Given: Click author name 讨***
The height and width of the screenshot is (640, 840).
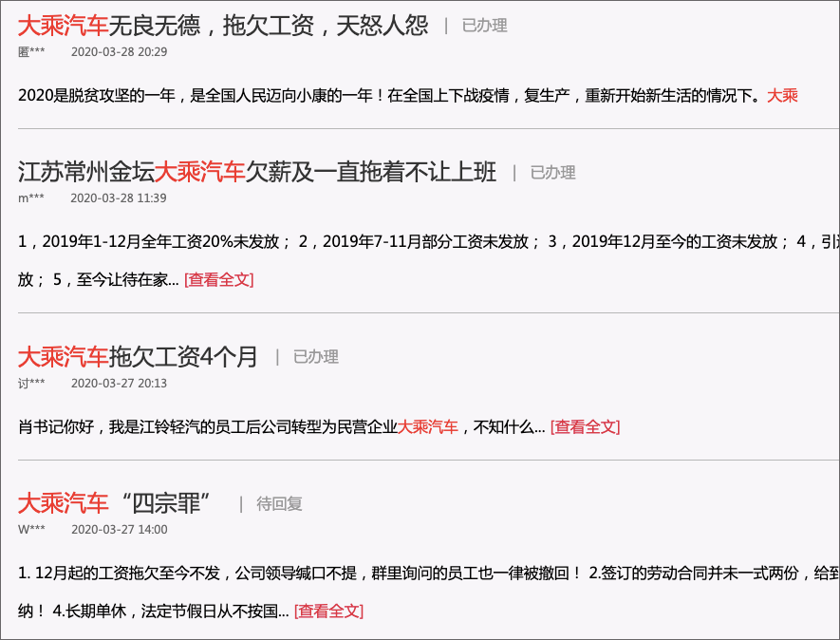Looking at the screenshot, I should pyautogui.click(x=31, y=383).
